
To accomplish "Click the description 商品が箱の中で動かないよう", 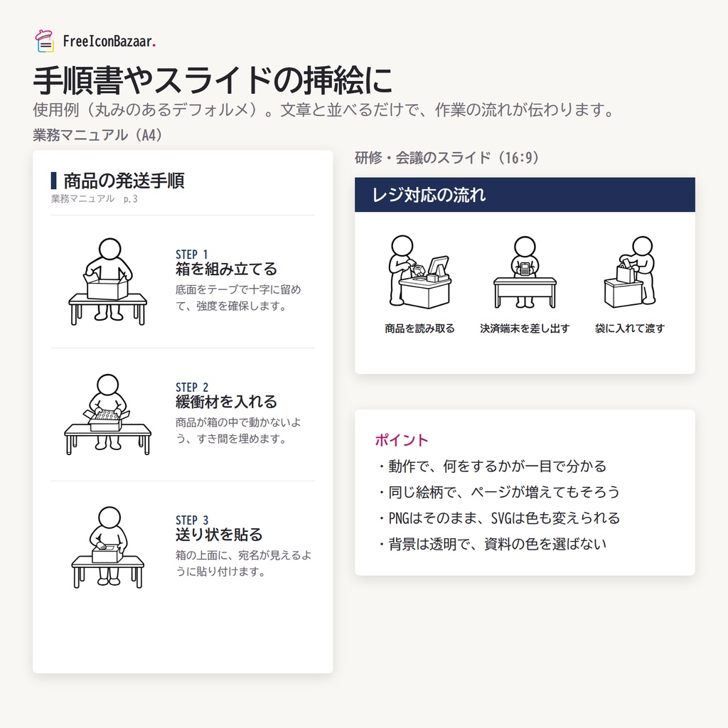I will (x=238, y=430).
